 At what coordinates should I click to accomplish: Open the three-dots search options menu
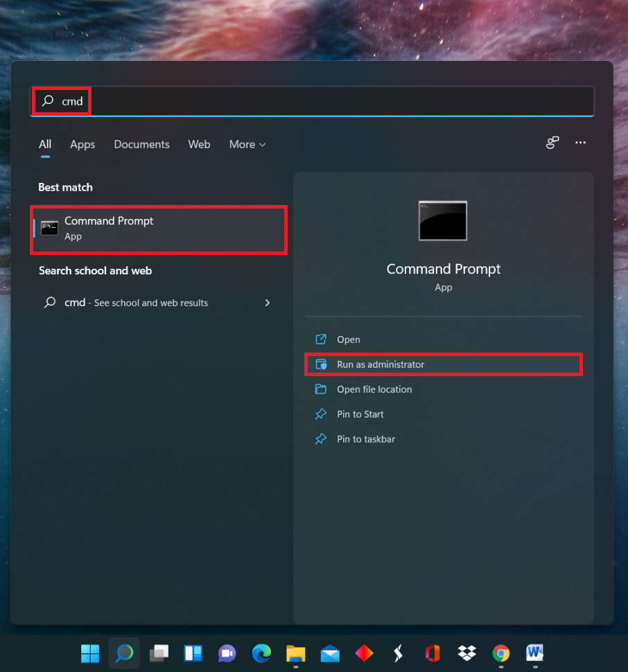[580, 142]
